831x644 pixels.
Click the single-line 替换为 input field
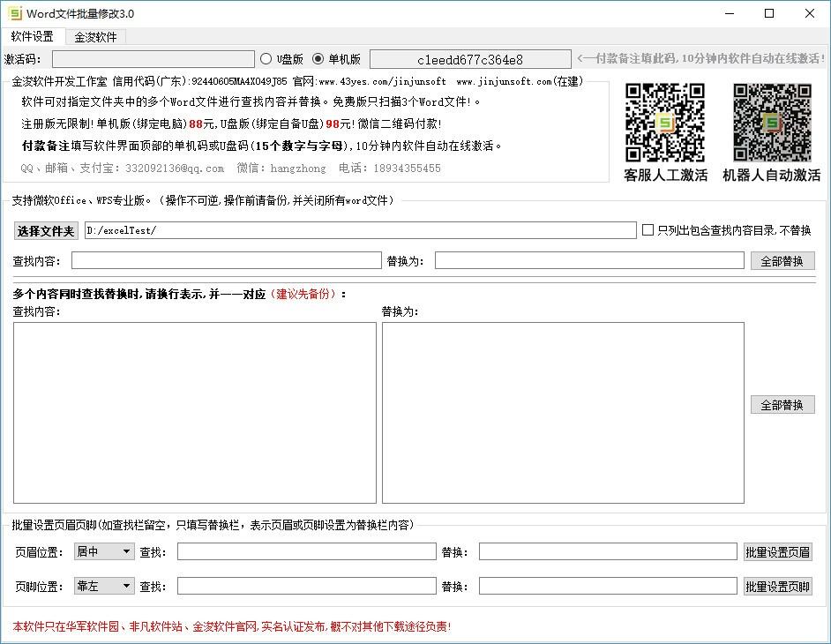[x=589, y=260]
